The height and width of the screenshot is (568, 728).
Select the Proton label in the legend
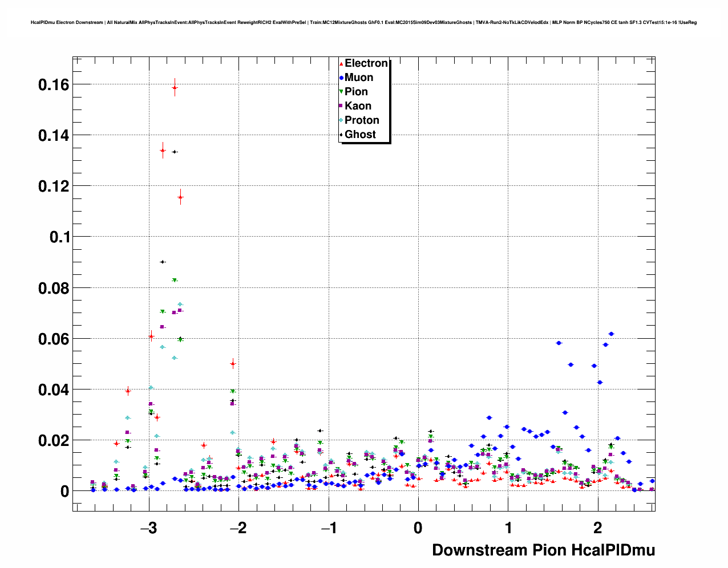click(x=362, y=120)
